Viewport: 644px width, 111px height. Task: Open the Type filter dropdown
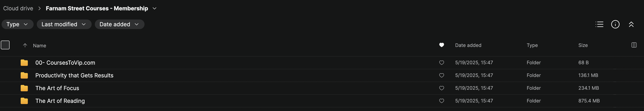click(17, 24)
